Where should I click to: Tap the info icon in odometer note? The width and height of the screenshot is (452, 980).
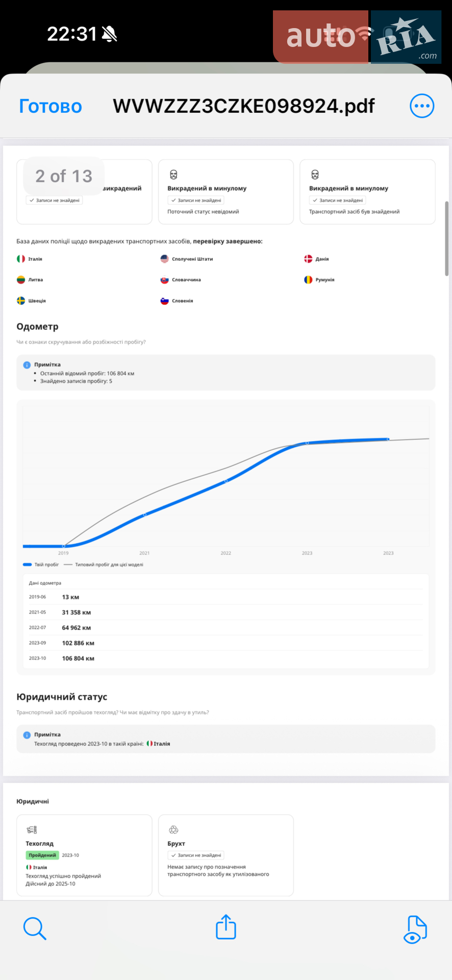27,365
